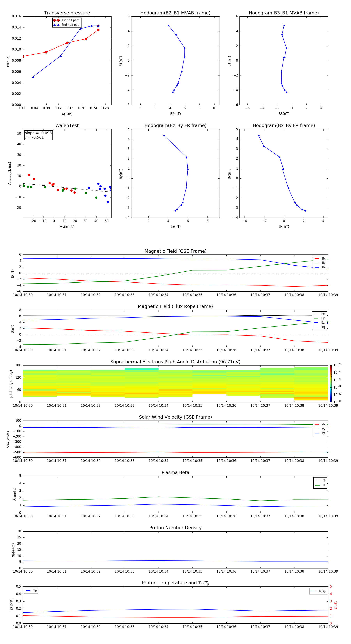
Task: Click "Bz" in the GSE magnetic field legend
Action: [x=324, y=268]
